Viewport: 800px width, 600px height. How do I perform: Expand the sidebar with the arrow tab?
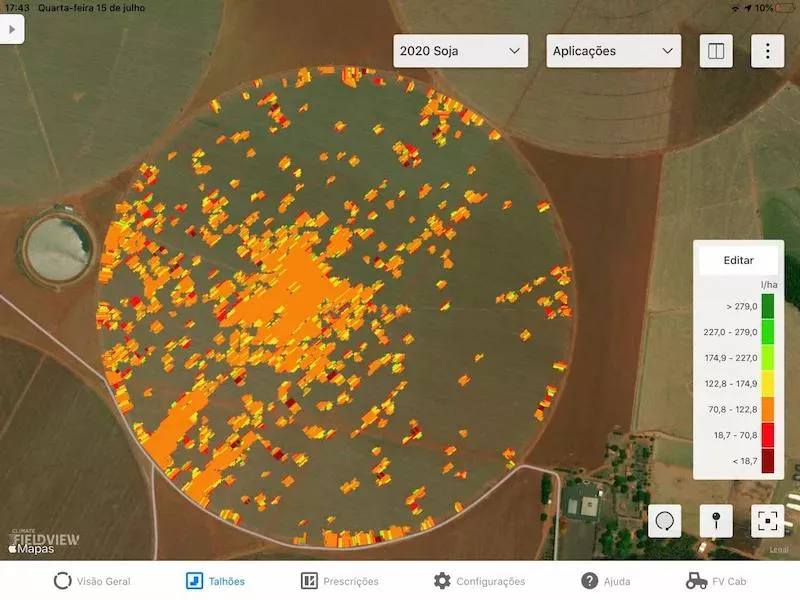10,28
